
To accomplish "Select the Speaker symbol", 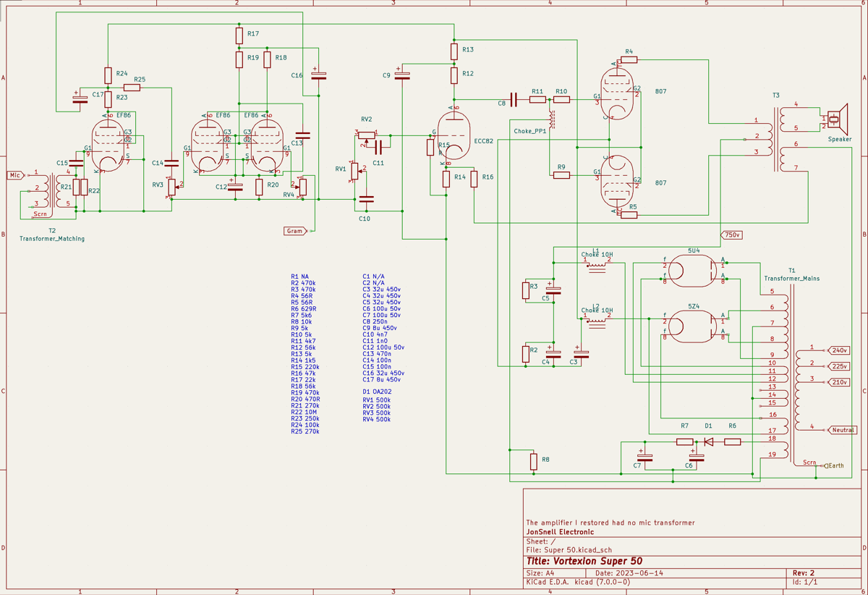I will (837, 119).
